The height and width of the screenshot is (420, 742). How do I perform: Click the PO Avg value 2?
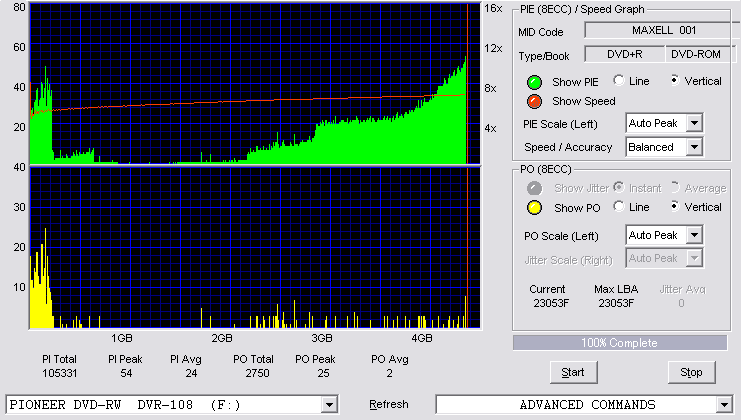point(389,373)
